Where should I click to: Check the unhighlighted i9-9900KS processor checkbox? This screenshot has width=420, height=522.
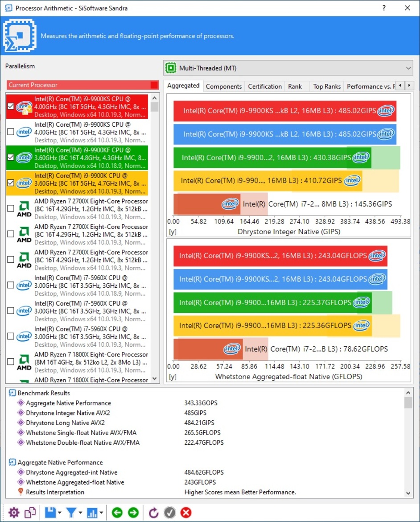point(11,132)
